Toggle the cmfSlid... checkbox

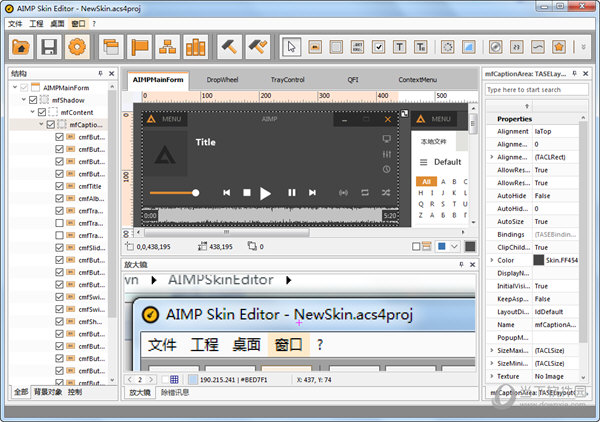click(59, 248)
